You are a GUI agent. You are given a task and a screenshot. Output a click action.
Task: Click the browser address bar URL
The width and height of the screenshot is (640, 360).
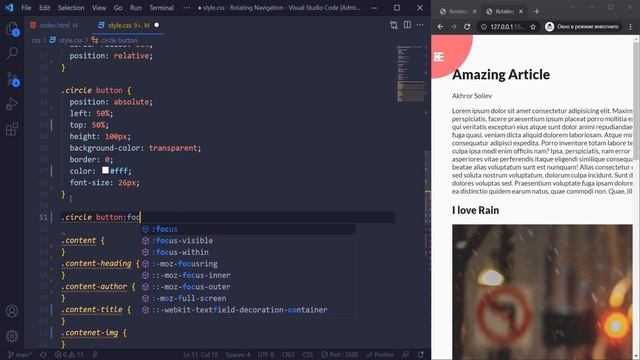507,27
